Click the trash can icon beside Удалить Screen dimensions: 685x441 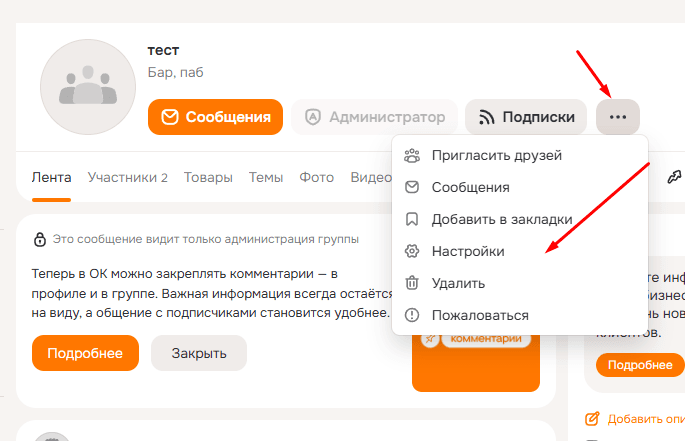pyautogui.click(x=412, y=283)
